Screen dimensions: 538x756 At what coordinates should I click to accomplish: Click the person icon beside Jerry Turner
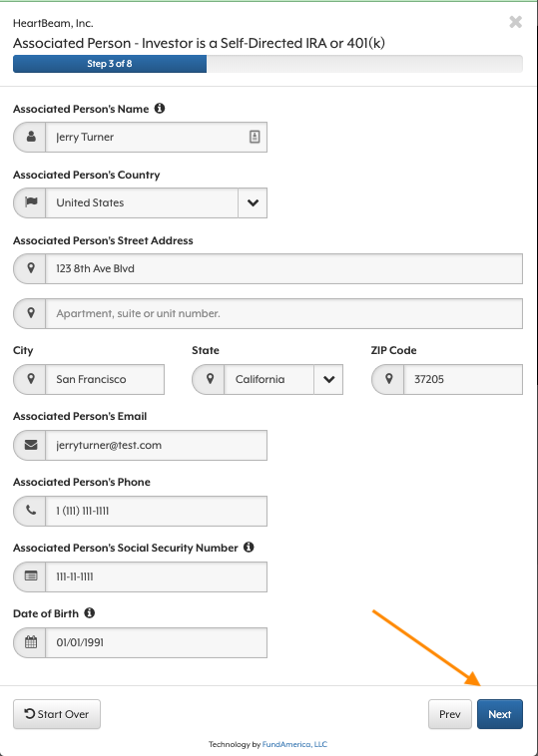[31, 137]
